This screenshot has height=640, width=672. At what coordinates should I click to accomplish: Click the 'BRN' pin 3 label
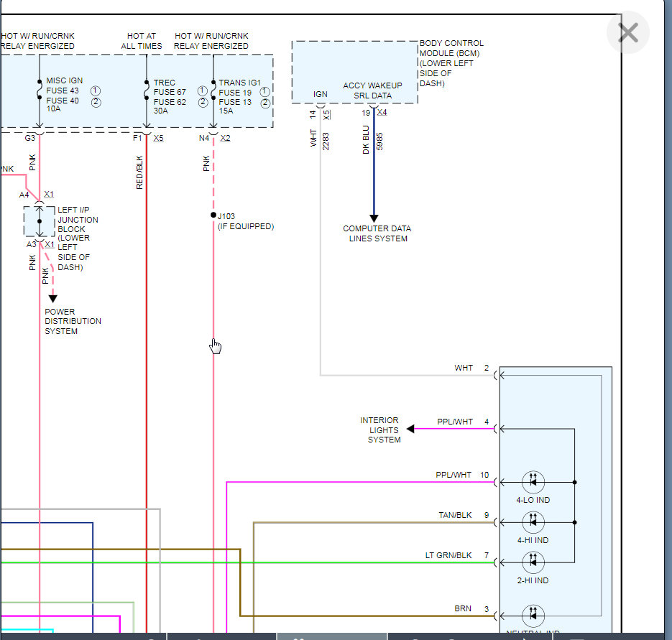463,608
